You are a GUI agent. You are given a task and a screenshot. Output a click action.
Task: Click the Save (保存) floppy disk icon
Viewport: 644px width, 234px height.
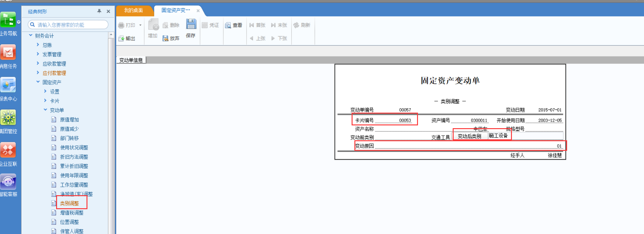[191, 24]
